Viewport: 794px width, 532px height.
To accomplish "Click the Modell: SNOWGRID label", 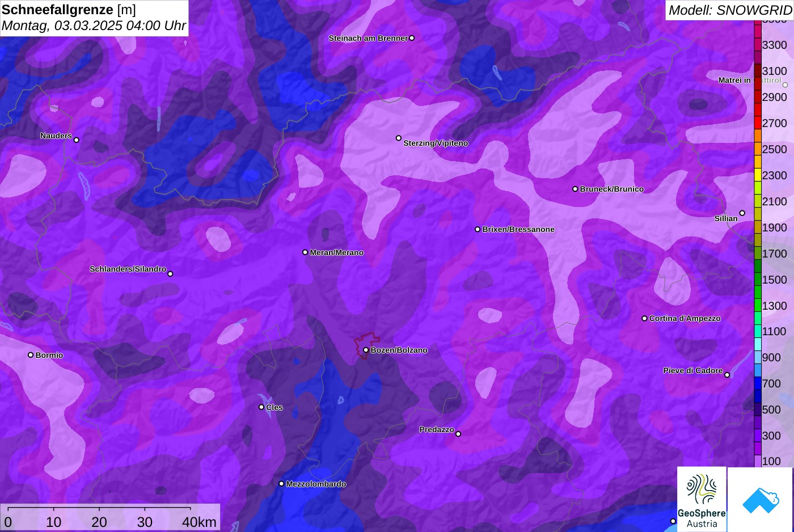I will (730, 10).
